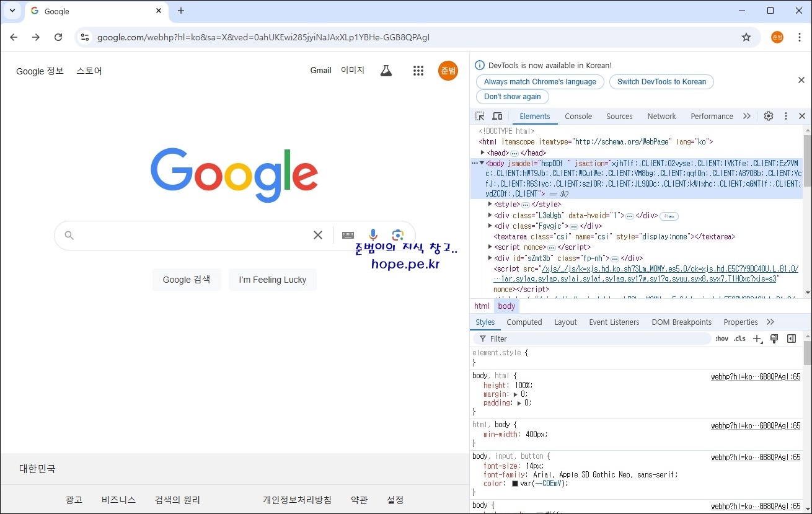812x514 pixels.
Task: Close the Google tab
Action: tap(159, 11)
